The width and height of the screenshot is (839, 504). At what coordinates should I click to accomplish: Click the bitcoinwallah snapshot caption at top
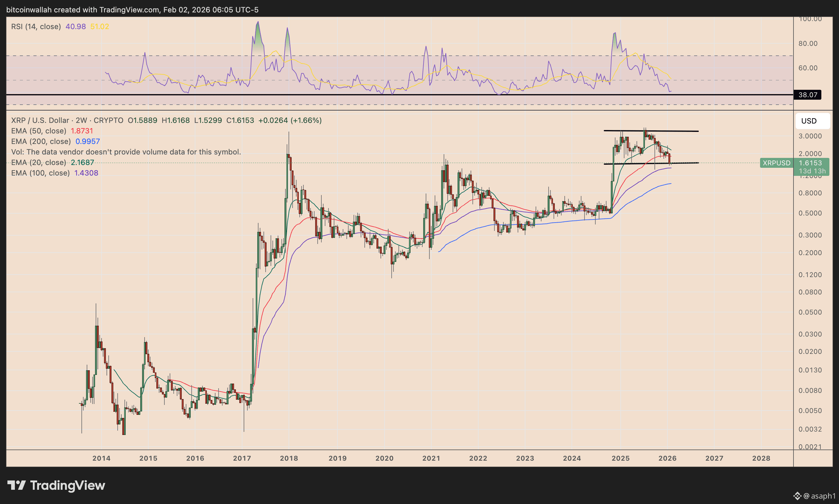tap(133, 10)
